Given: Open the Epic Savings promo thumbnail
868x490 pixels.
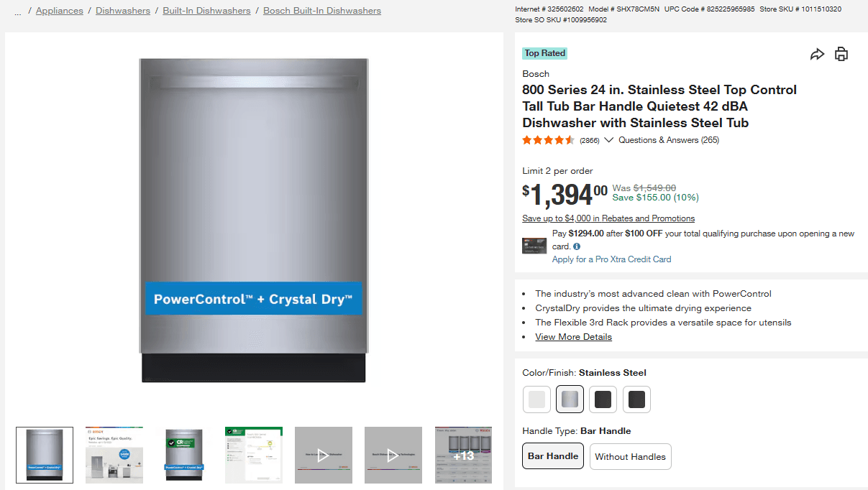Looking at the screenshot, I should [x=114, y=455].
